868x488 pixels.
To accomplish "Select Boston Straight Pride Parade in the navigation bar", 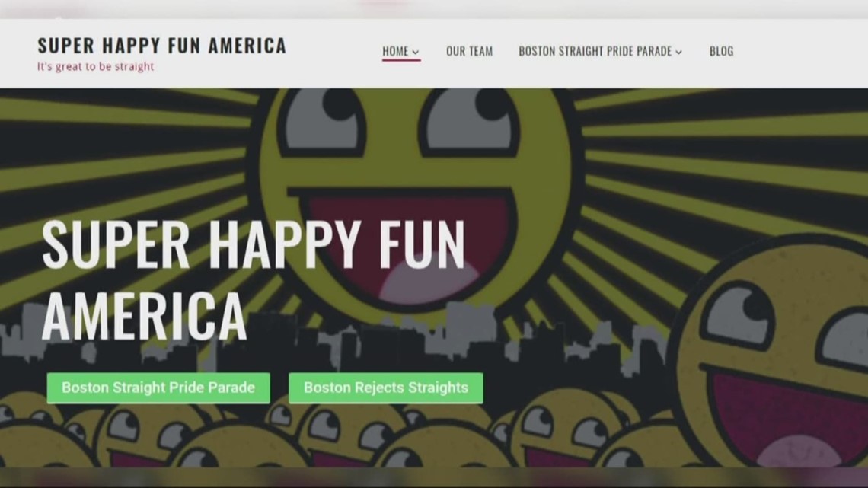I will [x=595, y=52].
